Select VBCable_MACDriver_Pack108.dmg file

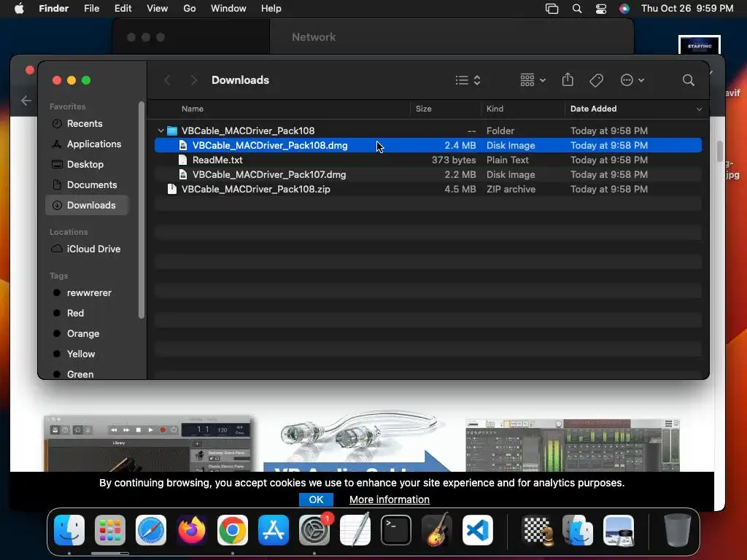[427, 145]
